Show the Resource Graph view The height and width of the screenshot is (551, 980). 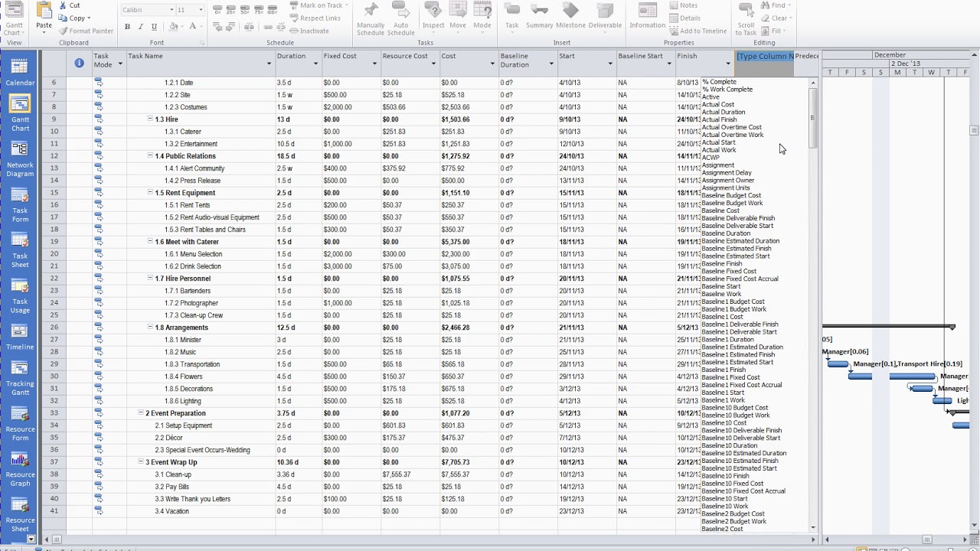(x=20, y=469)
